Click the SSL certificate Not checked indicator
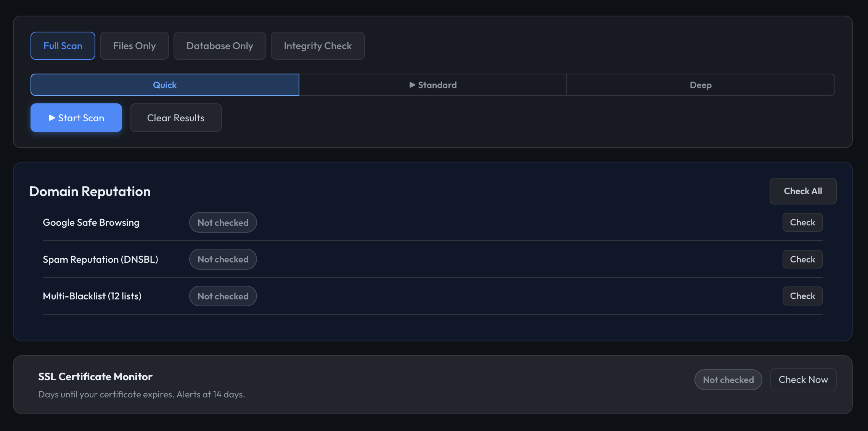The height and width of the screenshot is (431, 868). (x=728, y=380)
